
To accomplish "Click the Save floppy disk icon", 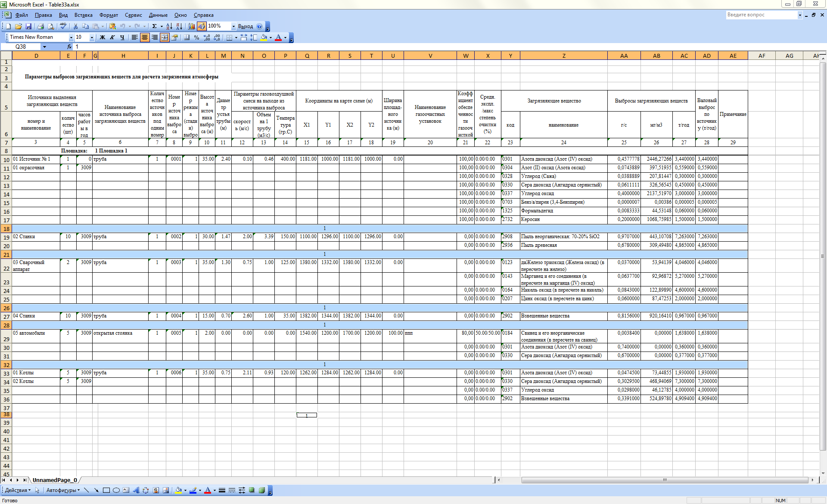I will pyautogui.click(x=28, y=26).
